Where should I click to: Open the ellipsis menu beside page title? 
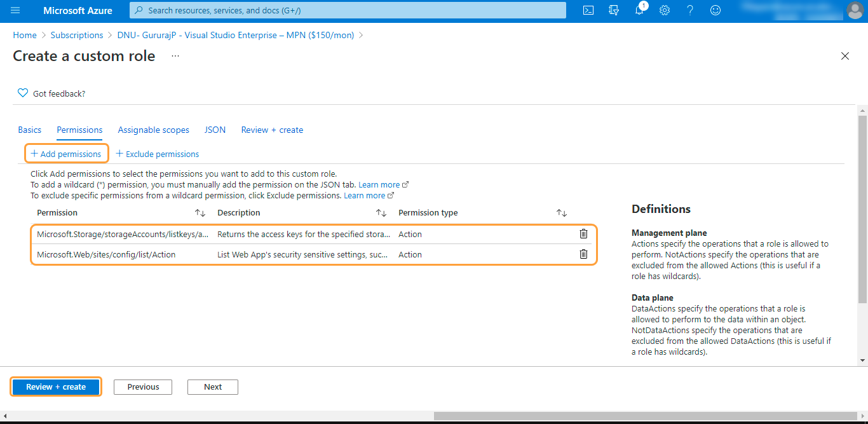175,56
